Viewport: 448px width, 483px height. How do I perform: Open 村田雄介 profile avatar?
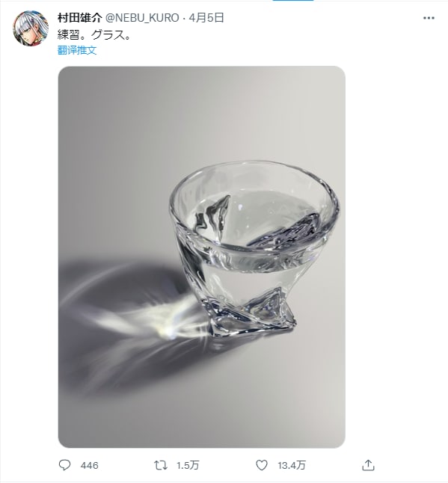pyautogui.click(x=31, y=28)
